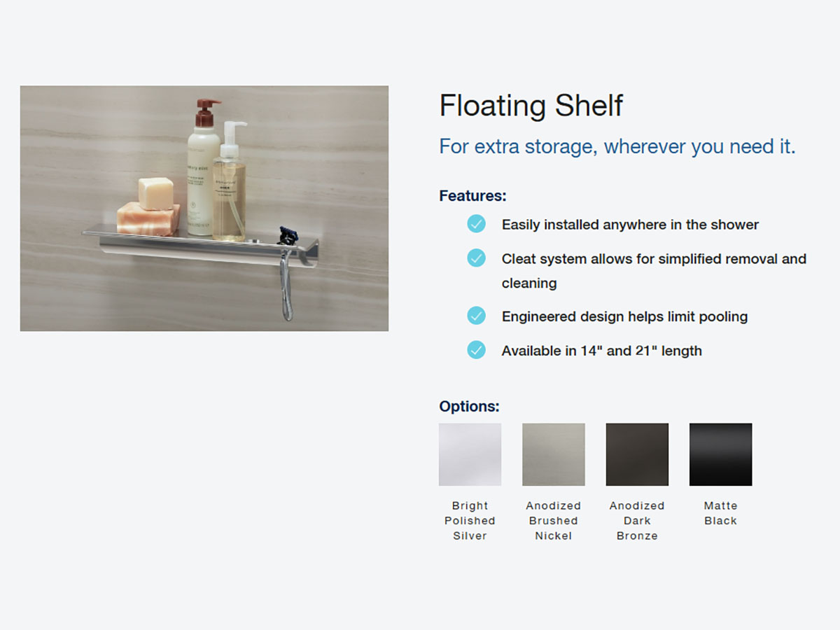Click the checkmark next to "Available in 14" and 21""
Screen dimensions: 840x630
(476, 350)
